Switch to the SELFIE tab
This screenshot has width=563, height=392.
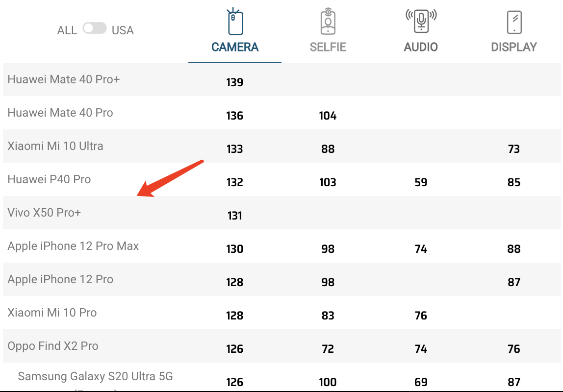point(328,47)
